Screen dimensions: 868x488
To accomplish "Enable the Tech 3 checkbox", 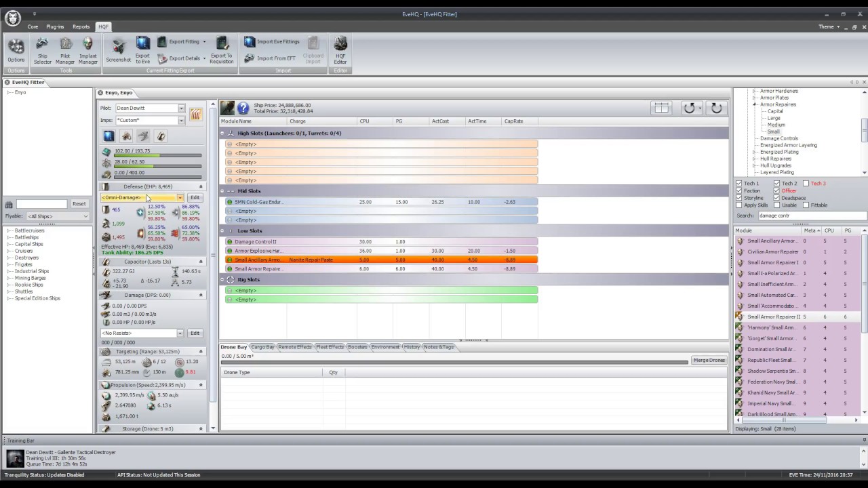I will (x=806, y=184).
